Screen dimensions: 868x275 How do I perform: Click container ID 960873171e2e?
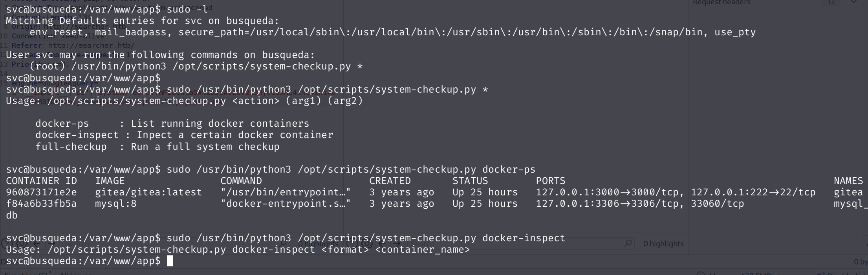tap(41, 192)
